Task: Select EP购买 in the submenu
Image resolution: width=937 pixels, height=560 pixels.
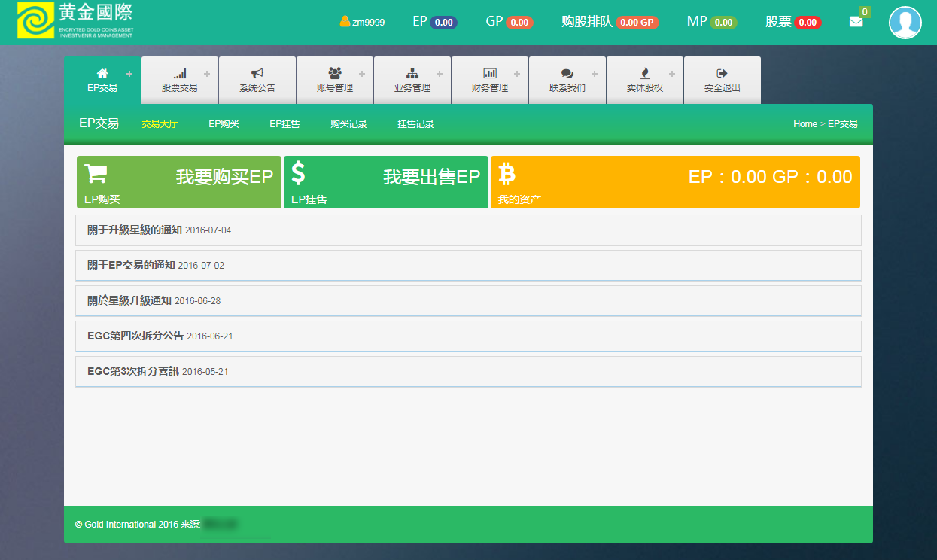Action: click(x=224, y=124)
